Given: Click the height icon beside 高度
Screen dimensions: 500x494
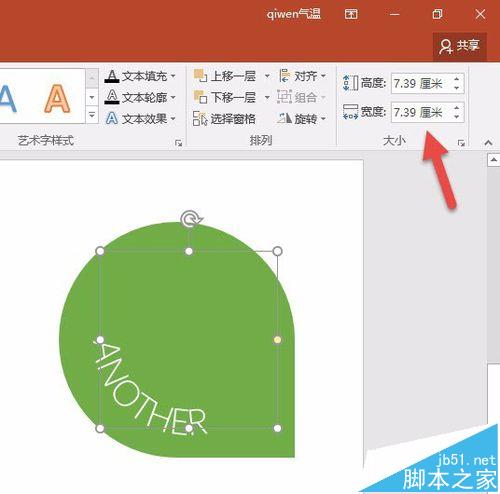Looking at the screenshot, I should click(350, 83).
